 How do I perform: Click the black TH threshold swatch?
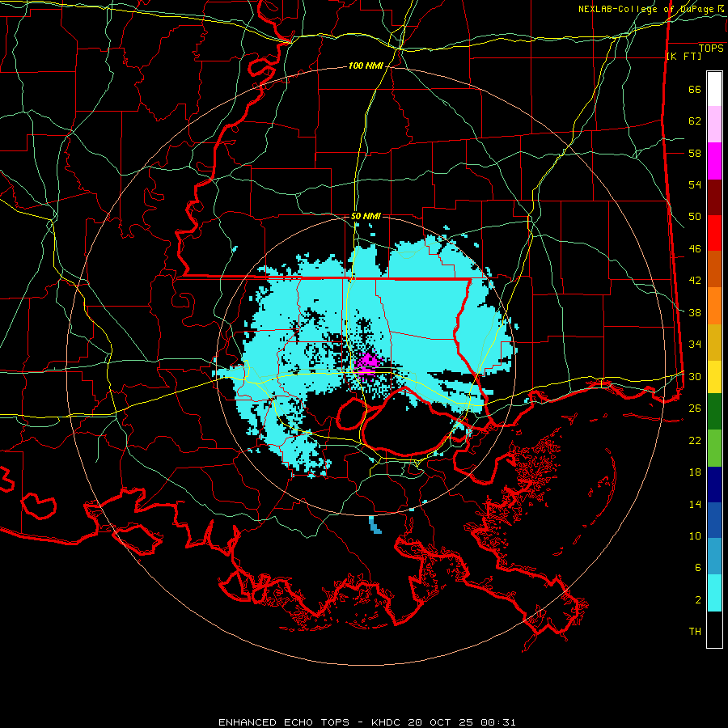pos(714,629)
